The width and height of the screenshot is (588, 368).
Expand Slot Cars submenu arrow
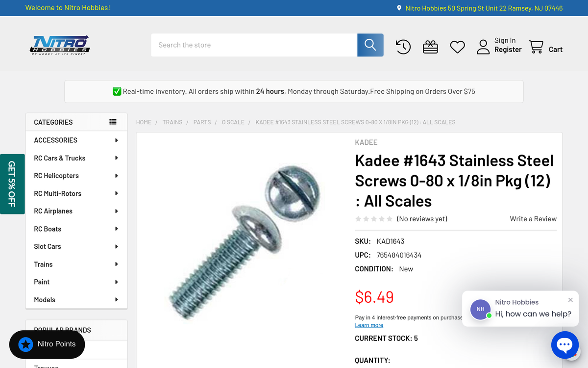point(117,246)
